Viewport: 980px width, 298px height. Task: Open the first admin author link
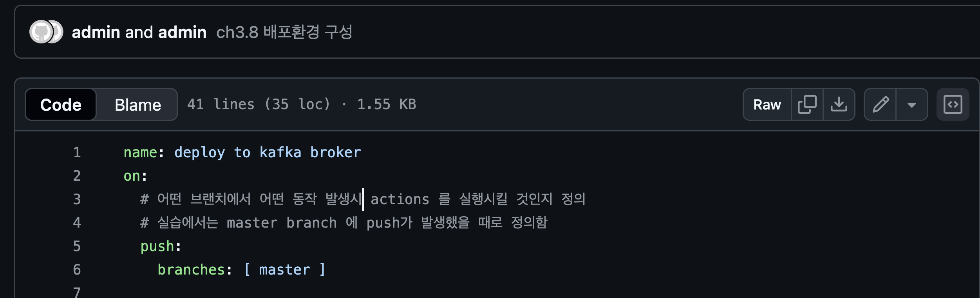[x=96, y=32]
